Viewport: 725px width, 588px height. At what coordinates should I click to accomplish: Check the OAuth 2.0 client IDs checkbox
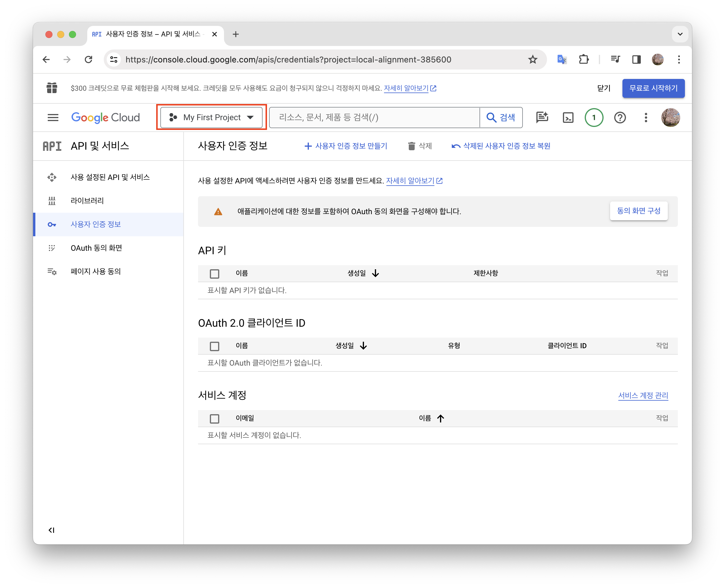[x=215, y=346]
